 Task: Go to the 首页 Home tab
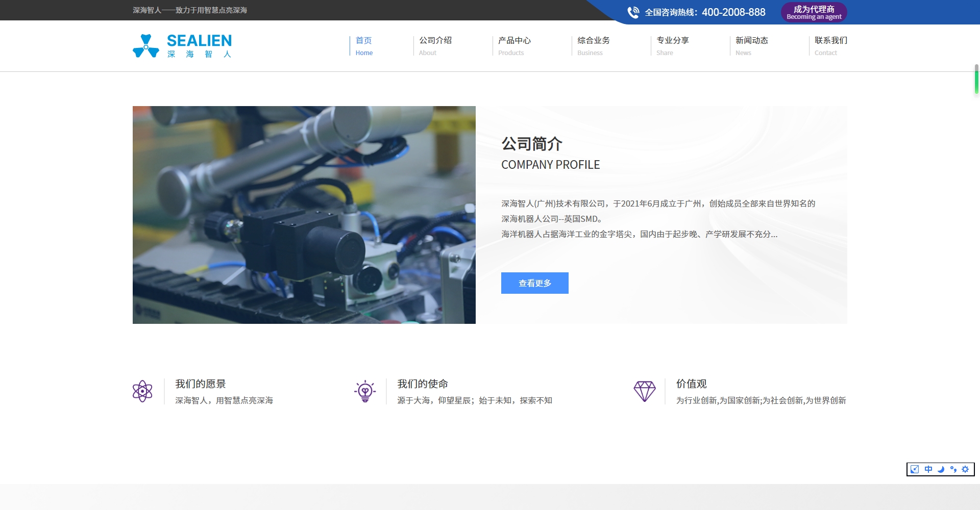[364, 45]
